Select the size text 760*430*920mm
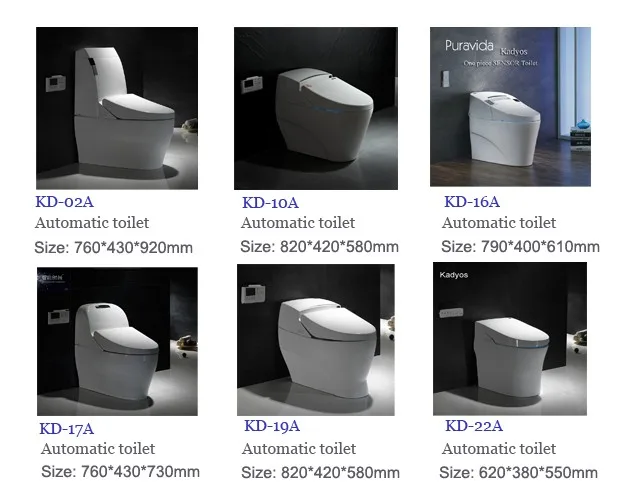Screen dimensions: 632x497 (133, 247)
